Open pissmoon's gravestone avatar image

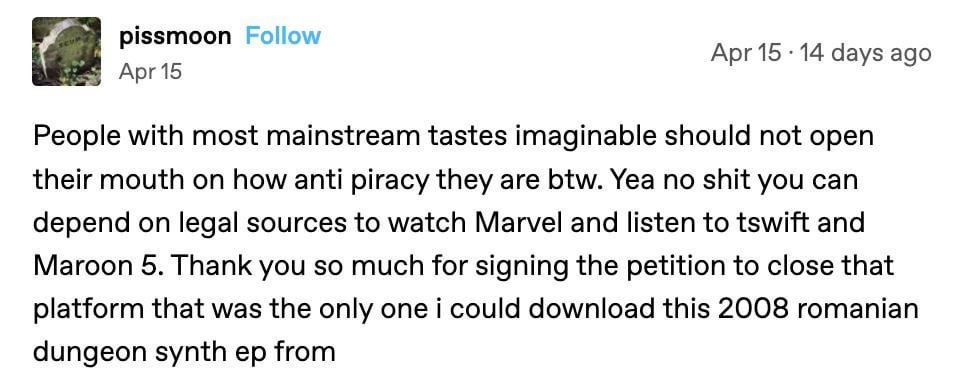(67, 51)
